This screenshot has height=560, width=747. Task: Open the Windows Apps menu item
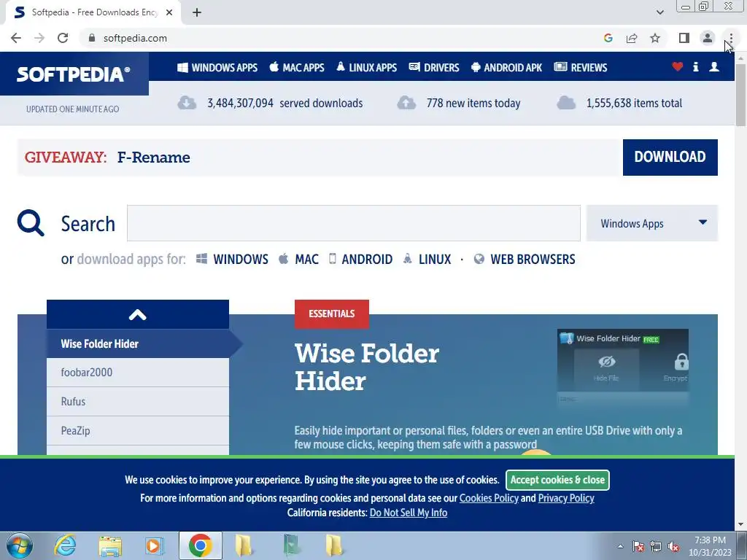217,68
